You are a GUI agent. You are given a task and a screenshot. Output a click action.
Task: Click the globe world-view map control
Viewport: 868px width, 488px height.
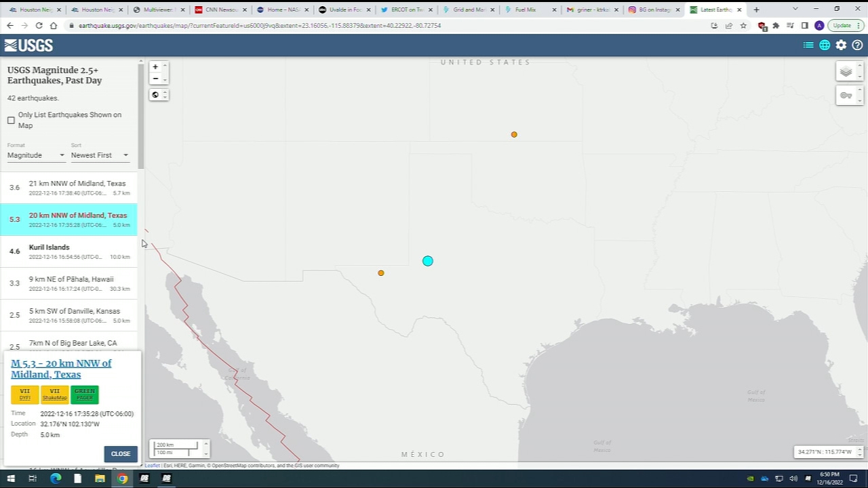coord(155,95)
